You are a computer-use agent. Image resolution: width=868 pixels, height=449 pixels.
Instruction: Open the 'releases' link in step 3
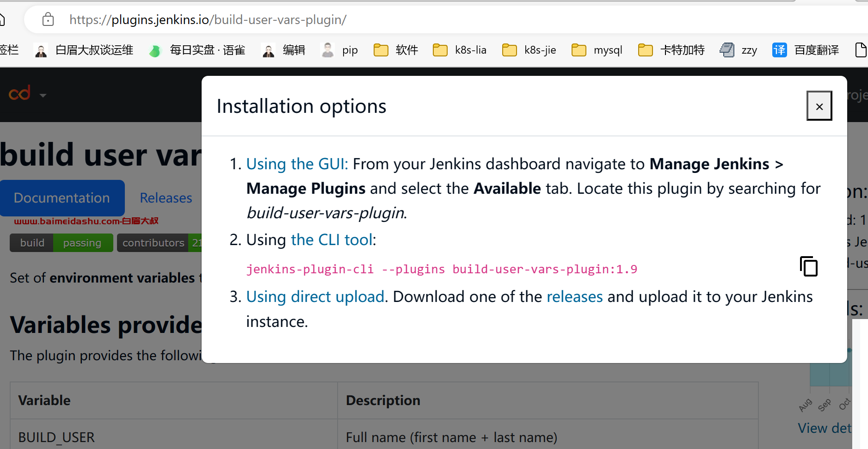tap(575, 296)
